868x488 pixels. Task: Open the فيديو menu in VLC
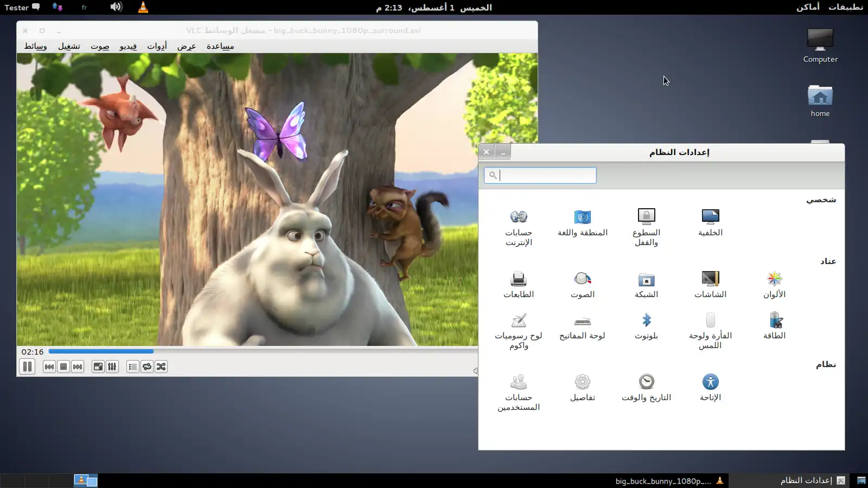click(128, 46)
